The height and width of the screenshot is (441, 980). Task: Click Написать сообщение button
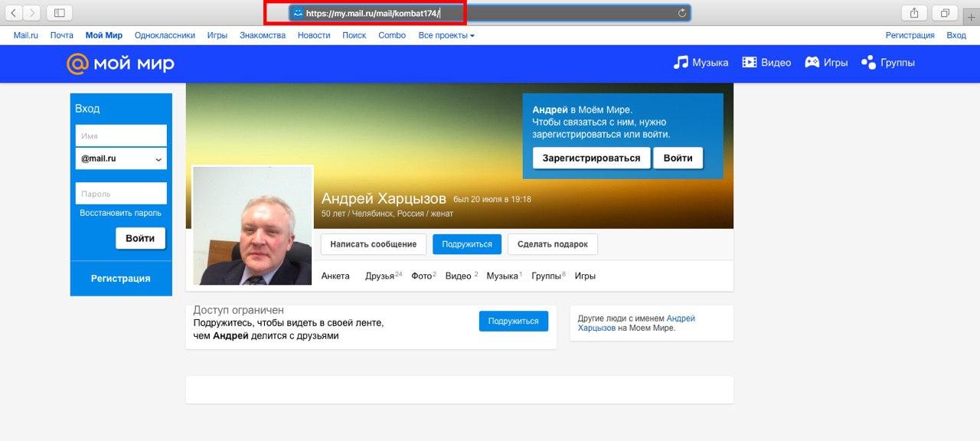374,244
